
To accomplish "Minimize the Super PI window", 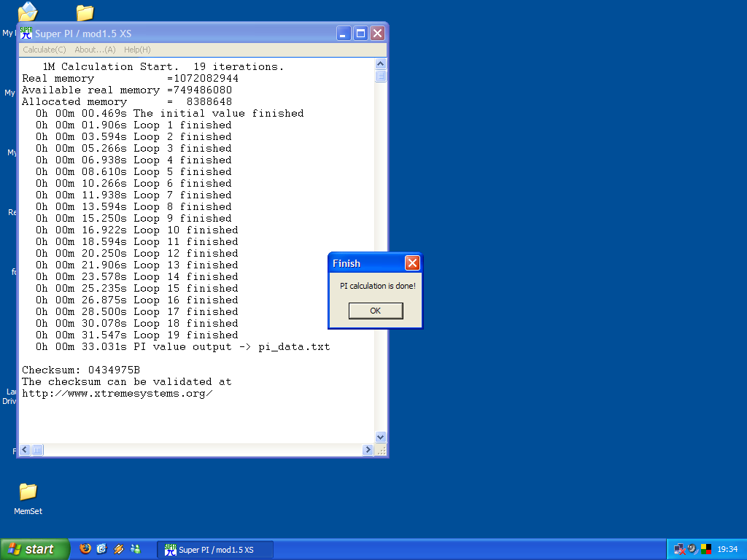I will (x=344, y=33).
